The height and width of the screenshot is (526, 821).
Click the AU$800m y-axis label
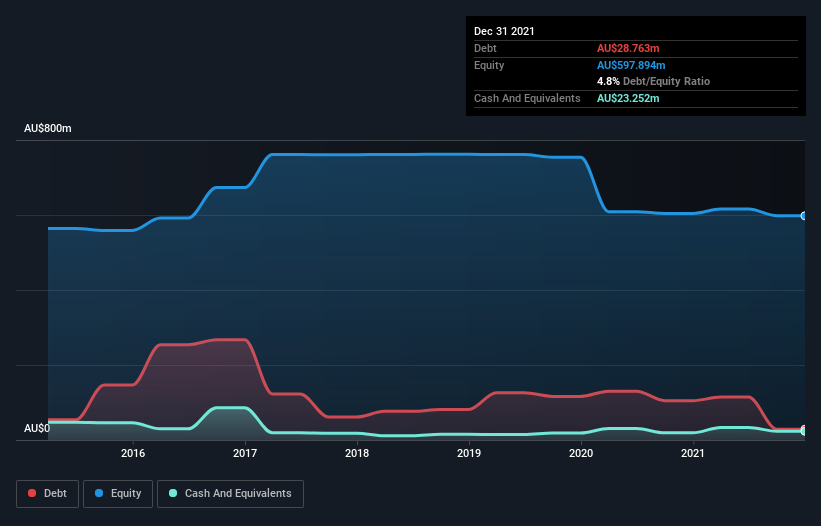tap(48, 128)
